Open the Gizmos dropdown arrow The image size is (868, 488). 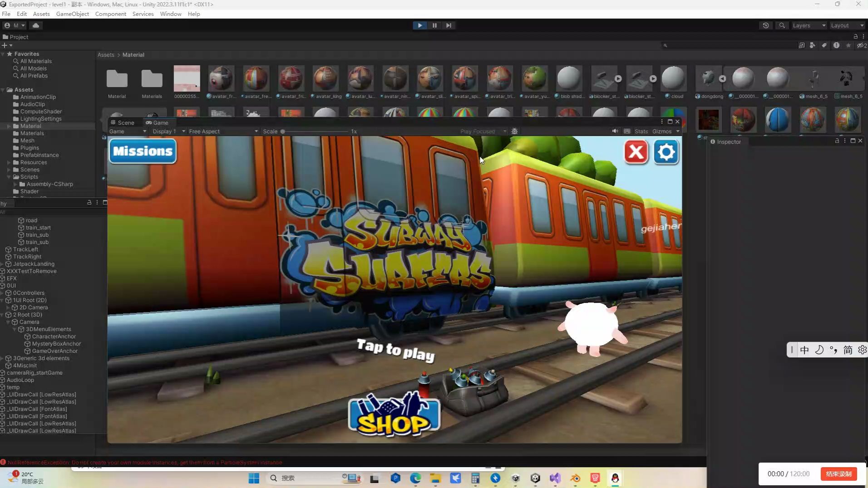point(678,131)
